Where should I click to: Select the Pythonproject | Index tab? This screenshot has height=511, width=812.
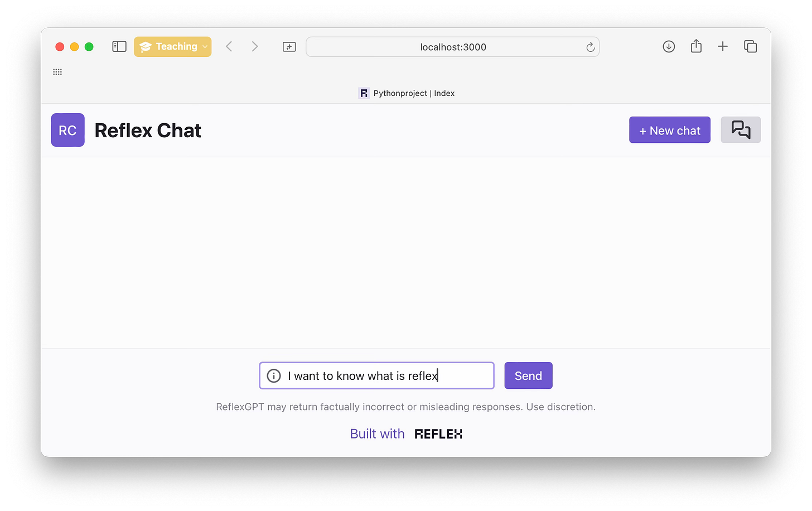406,93
